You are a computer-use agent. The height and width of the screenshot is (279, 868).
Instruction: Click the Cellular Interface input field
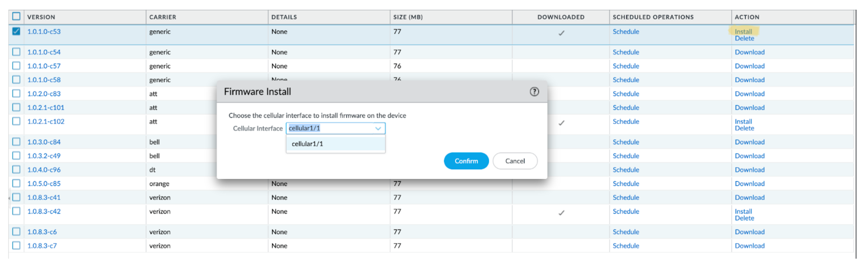click(x=330, y=128)
